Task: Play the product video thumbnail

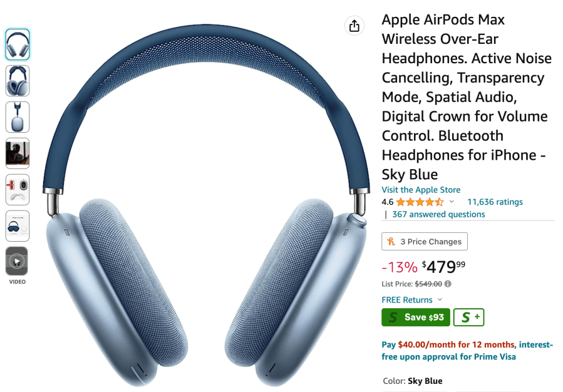Action: 17,261
